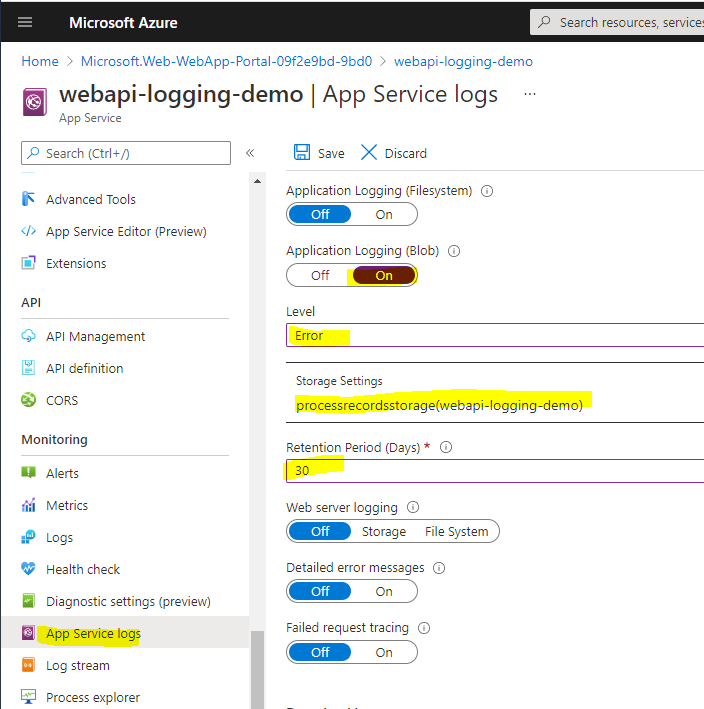Click the Health check heart icon

tap(28, 568)
